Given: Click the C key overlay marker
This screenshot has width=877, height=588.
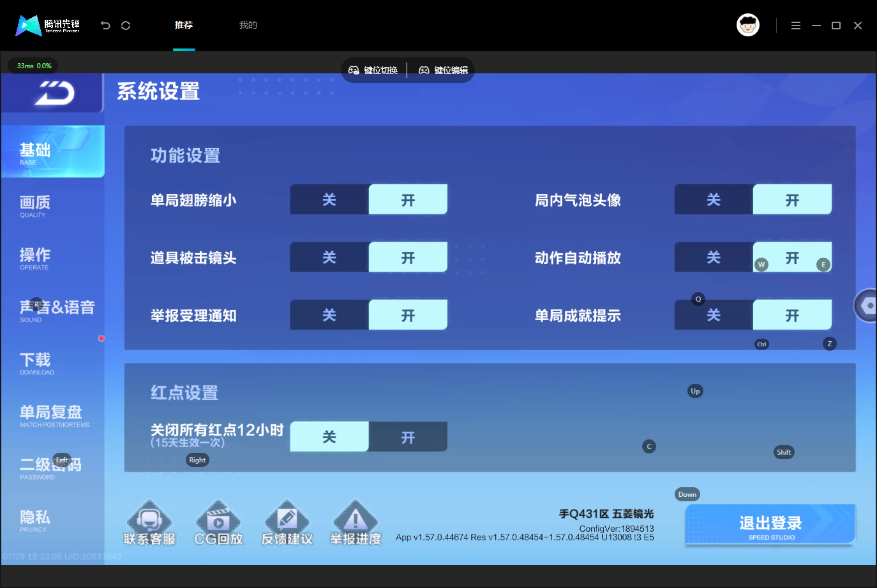Looking at the screenshot, I should tap(649, 446).
